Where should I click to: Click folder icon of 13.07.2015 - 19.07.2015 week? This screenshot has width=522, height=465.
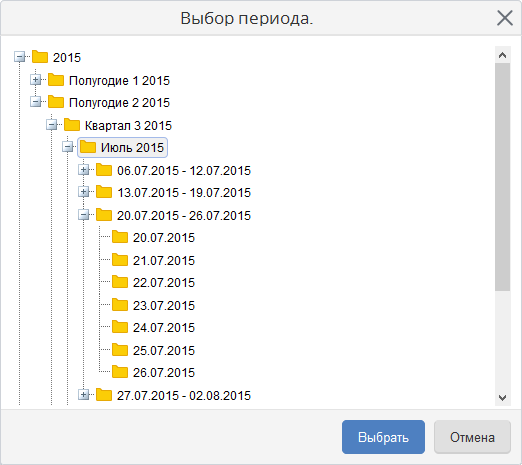[x=104, y=192]
